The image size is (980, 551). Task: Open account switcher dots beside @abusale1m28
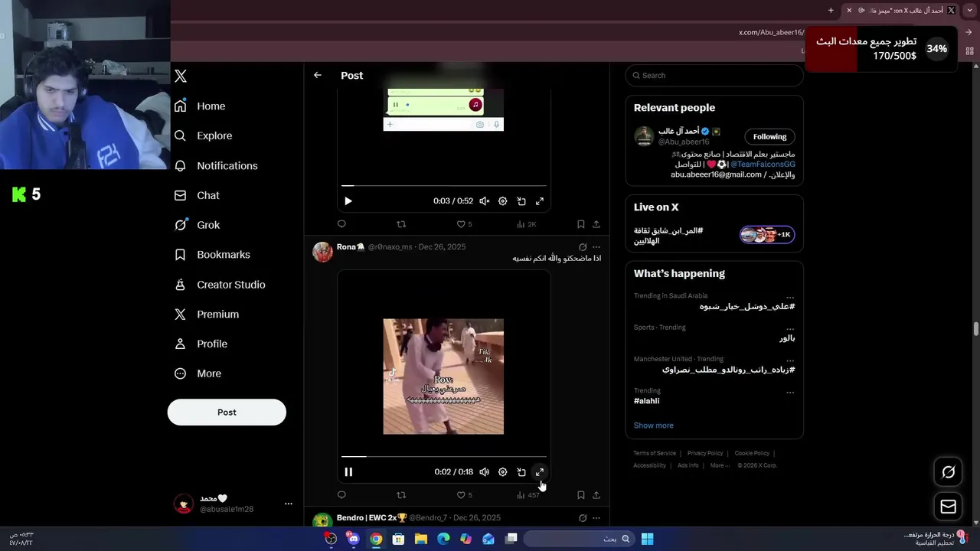tap(289, 504)
